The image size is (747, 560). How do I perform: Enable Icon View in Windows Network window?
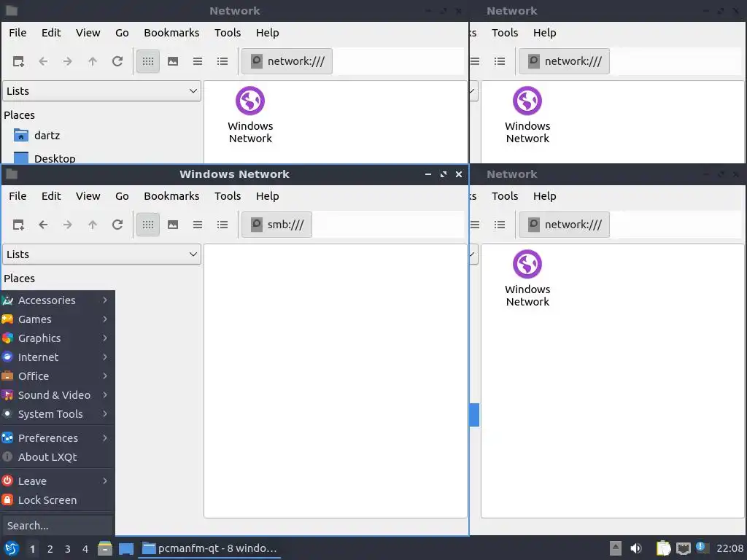(x=148, y=225)
